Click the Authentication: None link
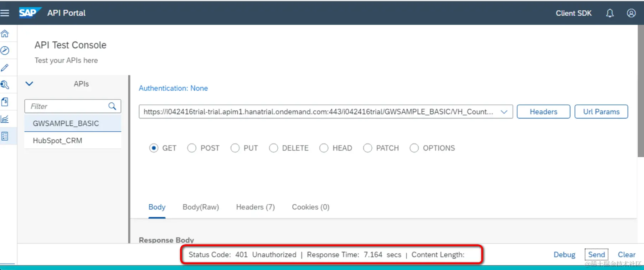 173,88
